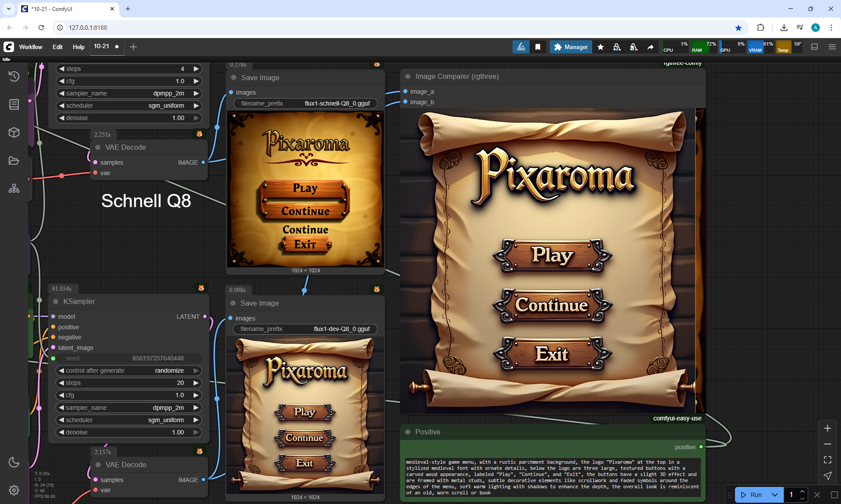Click the favorites star icon beside Manager

601,47
